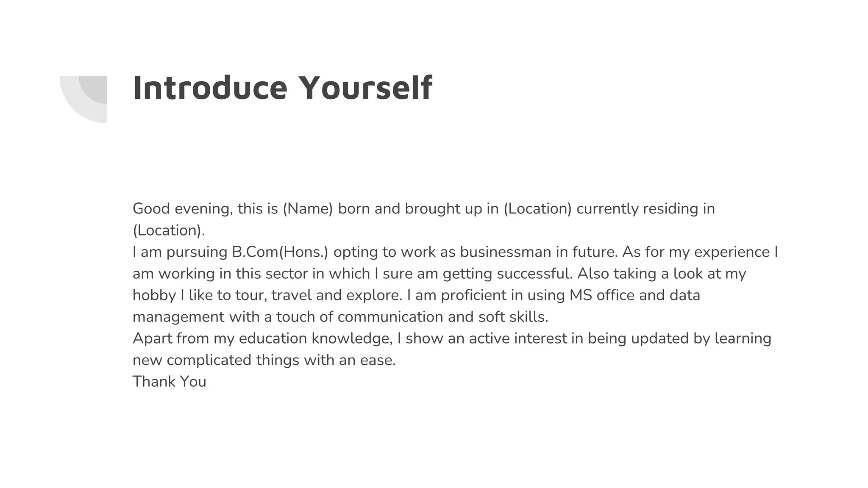868x488 pixels.
Task: Click the "new complicated things" line
Action: (264, 360)
